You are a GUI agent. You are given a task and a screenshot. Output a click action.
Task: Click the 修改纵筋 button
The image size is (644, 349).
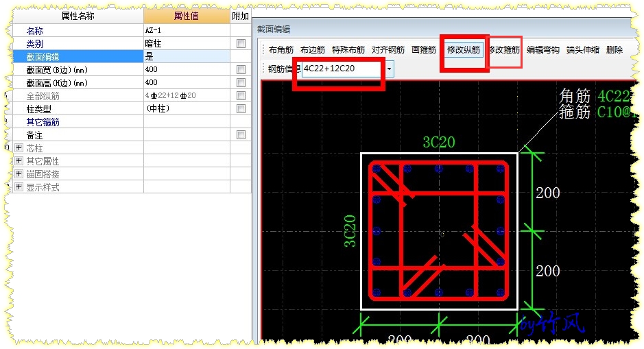[x=464, y=49]
